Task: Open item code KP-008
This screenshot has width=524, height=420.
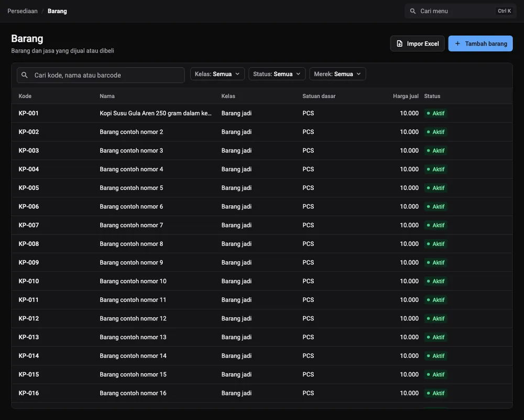Action: [x=29, y=244]
